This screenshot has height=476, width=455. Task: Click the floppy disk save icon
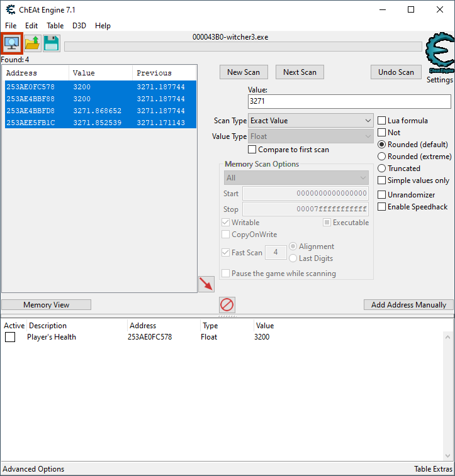click(x=52, y=43)
